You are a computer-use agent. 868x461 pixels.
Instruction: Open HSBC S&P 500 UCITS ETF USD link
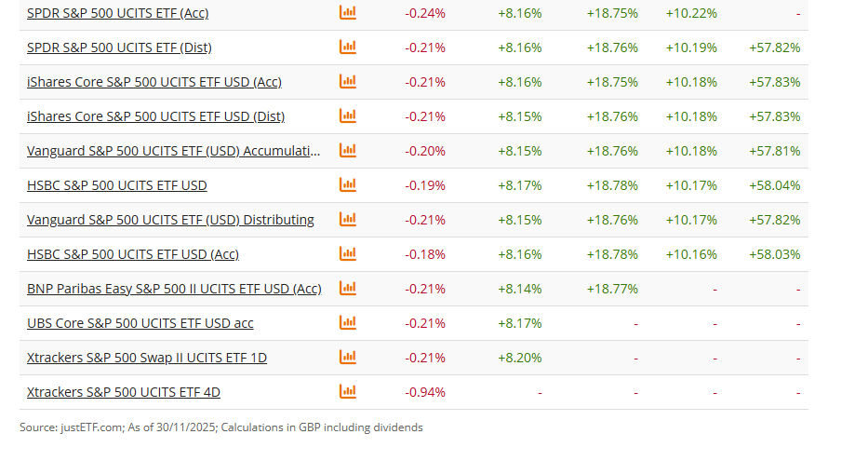pos(117,185)
